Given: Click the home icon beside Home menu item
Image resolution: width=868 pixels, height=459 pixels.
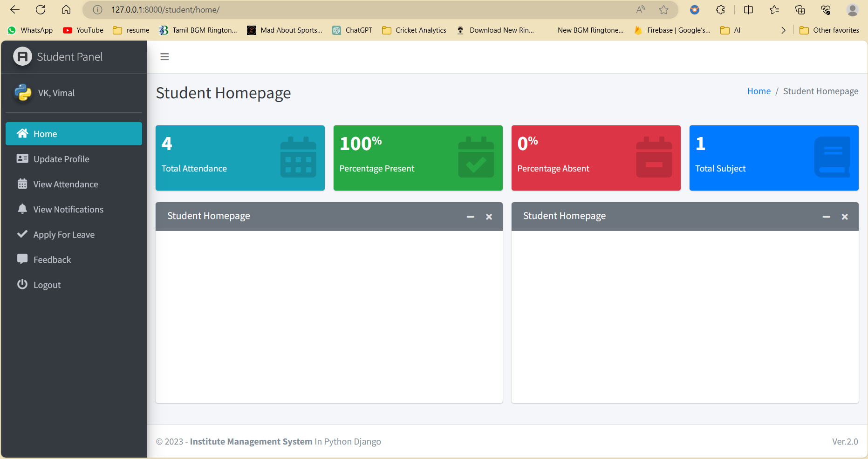Looking at the screenshot, I should coord(22,133).
